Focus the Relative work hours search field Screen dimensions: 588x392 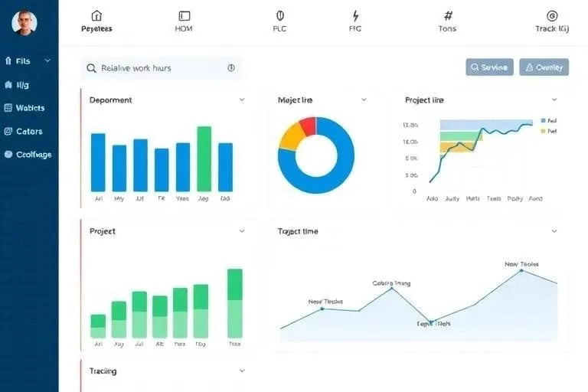point(162,68)
